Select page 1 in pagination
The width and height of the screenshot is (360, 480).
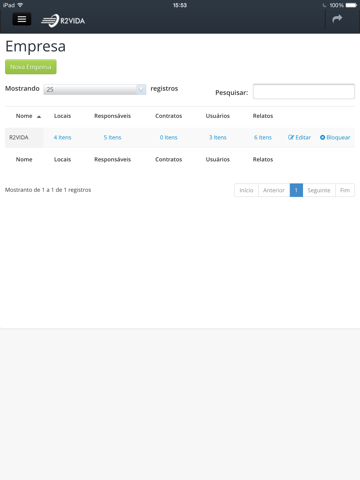click(x=296, y=190)
